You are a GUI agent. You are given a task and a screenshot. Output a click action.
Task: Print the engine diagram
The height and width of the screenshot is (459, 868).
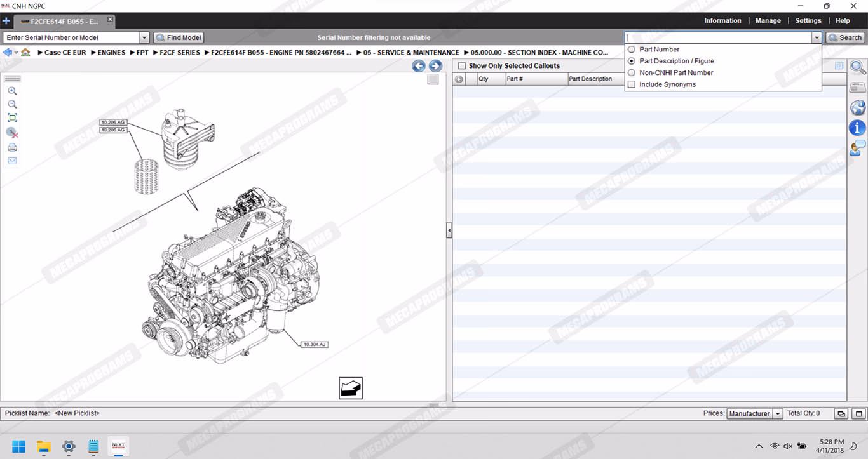click(x=12, y=147)
